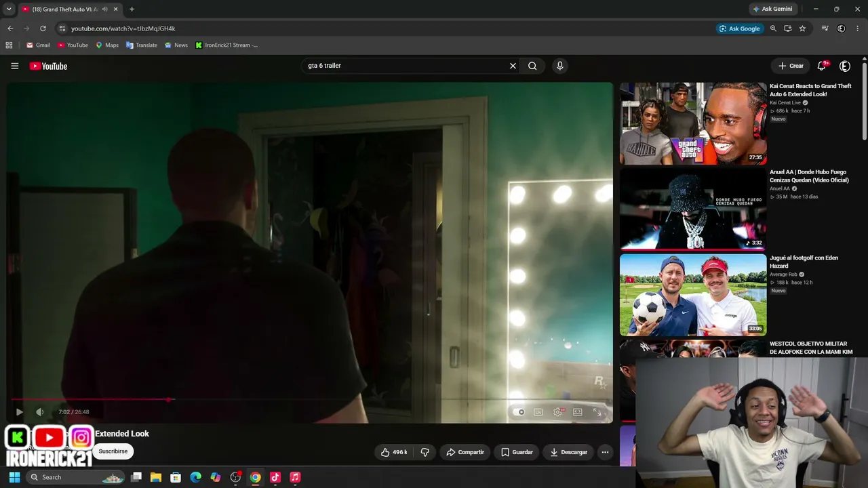Image resolution: width=868 pixels, height=488 pixels.
Task: Expand the tab search chevron
Action: coord(9,9)
